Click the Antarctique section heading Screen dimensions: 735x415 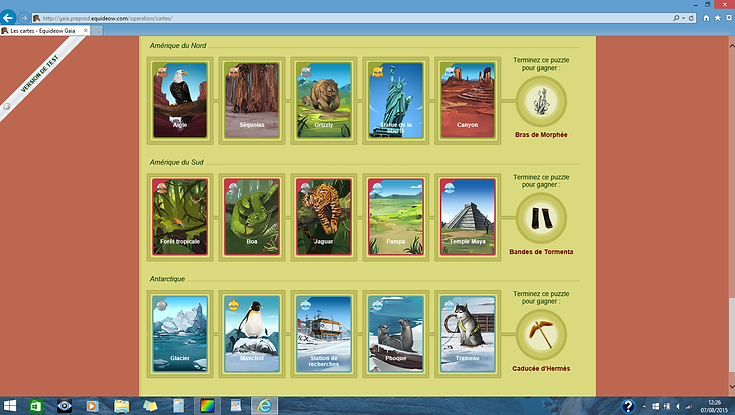pyautogui.click(x=167, y=279)
